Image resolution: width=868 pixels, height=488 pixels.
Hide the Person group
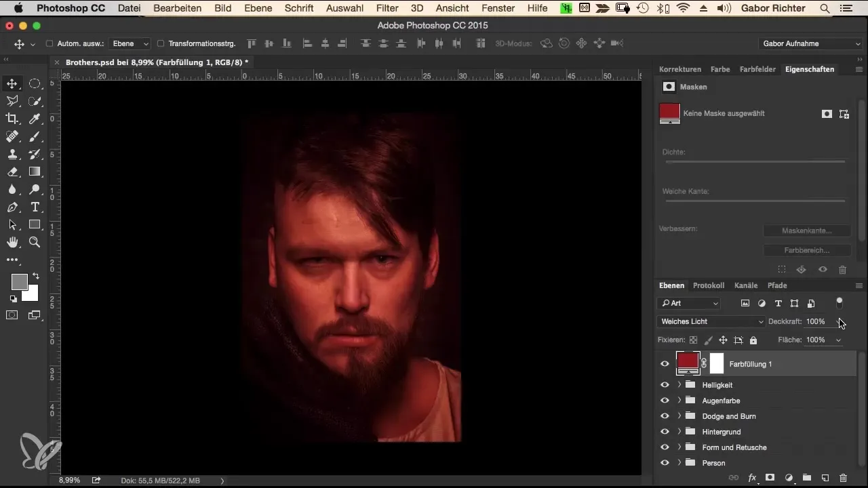tap(665, 463)
